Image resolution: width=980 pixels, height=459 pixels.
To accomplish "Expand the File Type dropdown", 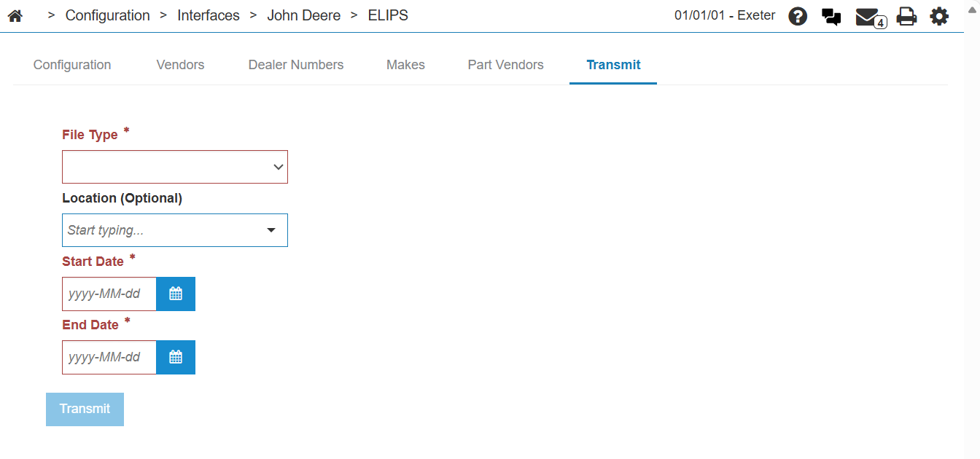I will point(175,167).
